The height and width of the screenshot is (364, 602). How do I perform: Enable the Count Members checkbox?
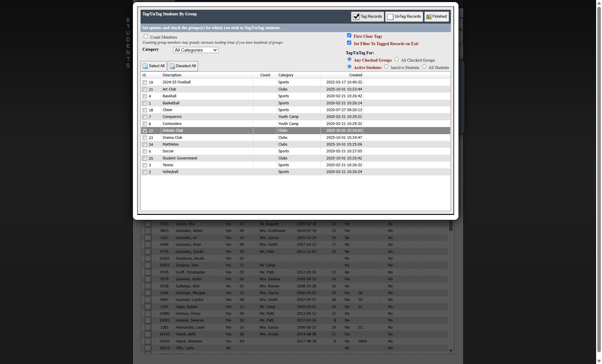point(146,37)
